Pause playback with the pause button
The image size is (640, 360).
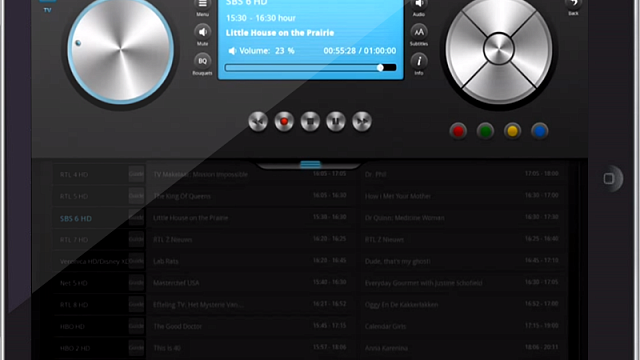336,122
